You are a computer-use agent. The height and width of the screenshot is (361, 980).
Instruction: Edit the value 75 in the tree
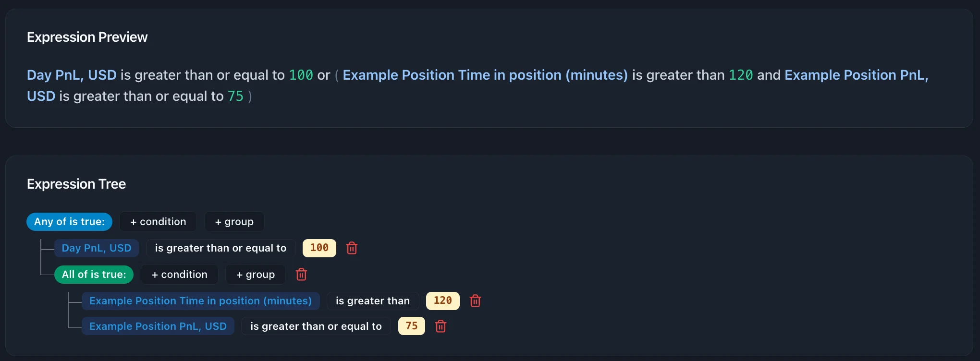coord(411,326)
